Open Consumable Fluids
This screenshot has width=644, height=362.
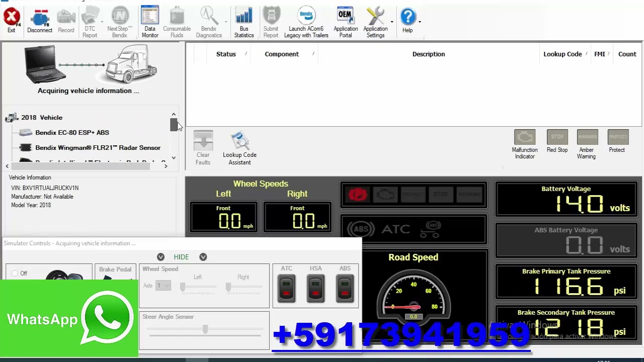click(177, 22)
